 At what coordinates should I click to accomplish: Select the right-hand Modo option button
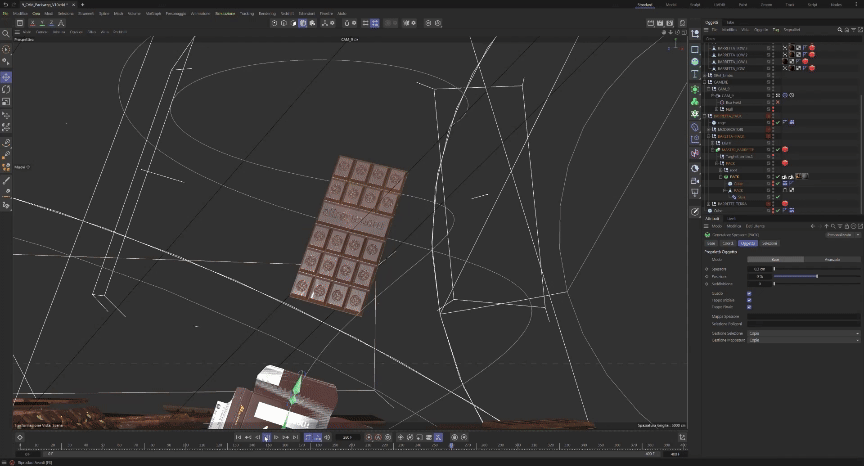point(832,259)
